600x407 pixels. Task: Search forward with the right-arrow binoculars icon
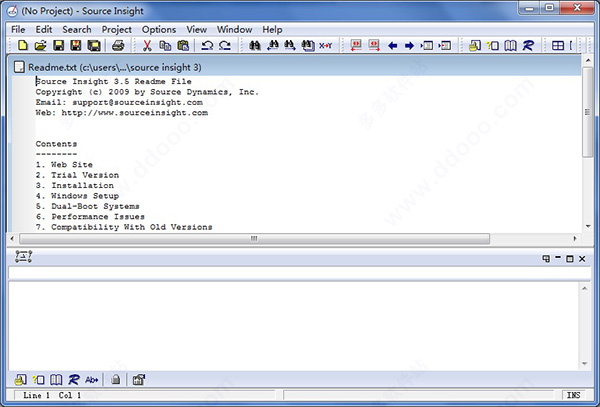(290, 46)
